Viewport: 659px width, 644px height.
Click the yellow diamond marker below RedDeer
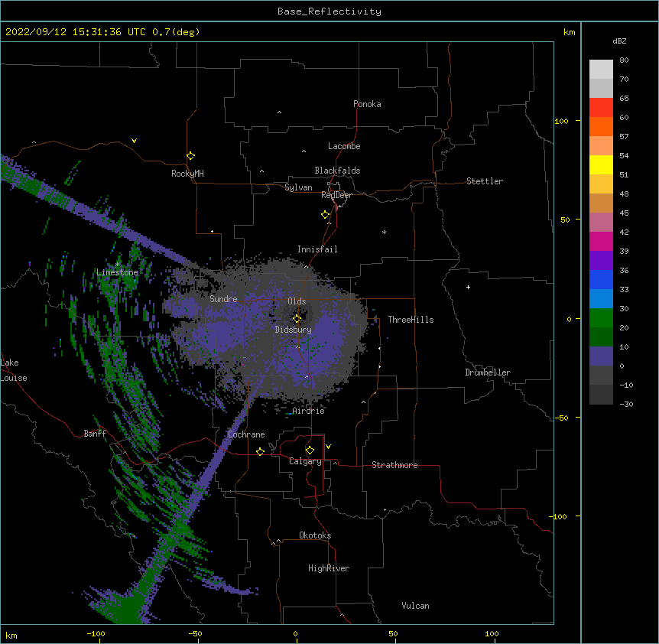[326, 215]
